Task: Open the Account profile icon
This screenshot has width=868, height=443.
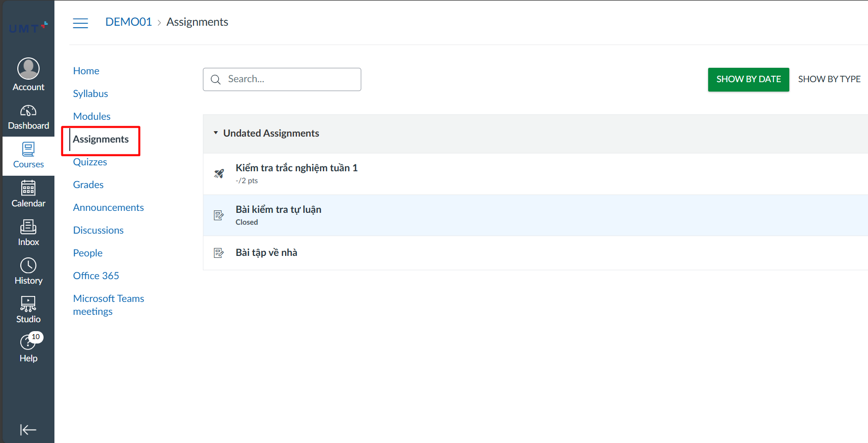Action: point(28,69)
